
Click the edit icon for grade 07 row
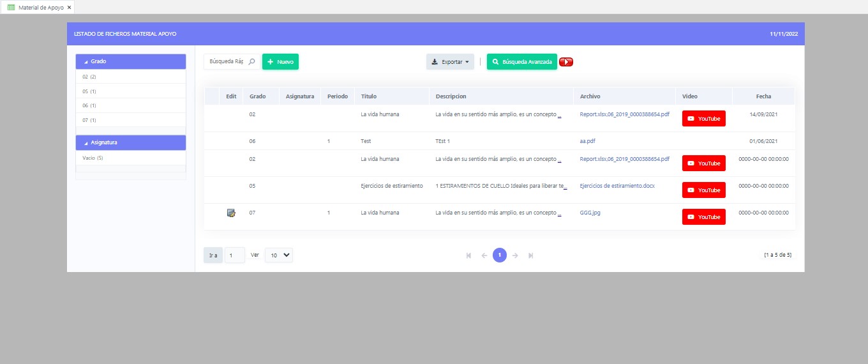[x=231, y=213]
